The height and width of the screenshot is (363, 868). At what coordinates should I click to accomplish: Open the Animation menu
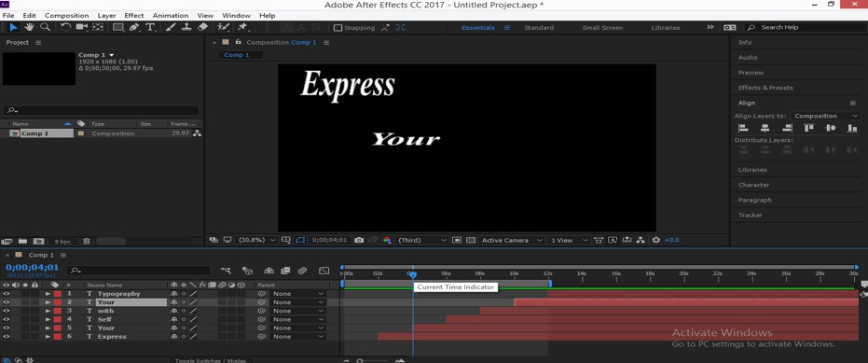click(171, 16)
